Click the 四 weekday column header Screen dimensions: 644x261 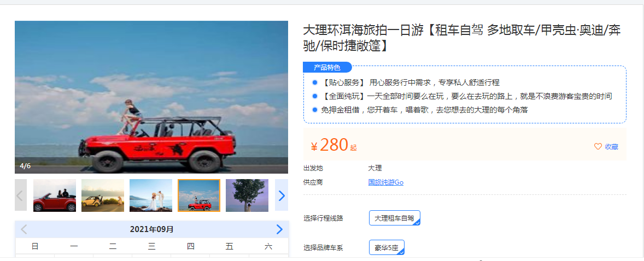191,246
